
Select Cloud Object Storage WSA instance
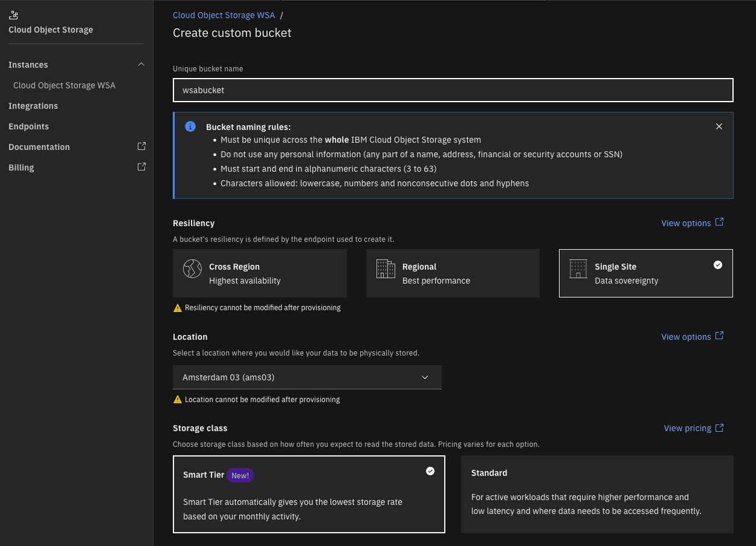pos(65,85)
